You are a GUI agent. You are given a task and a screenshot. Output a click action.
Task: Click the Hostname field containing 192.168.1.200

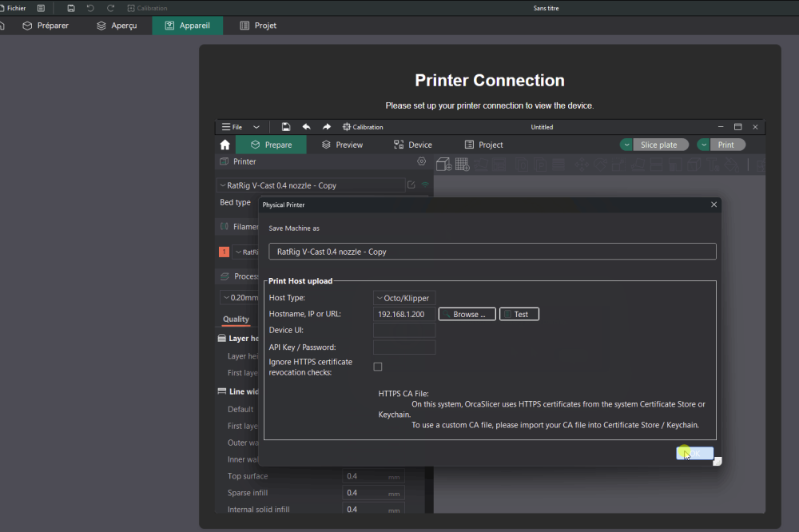coord(404,315)
